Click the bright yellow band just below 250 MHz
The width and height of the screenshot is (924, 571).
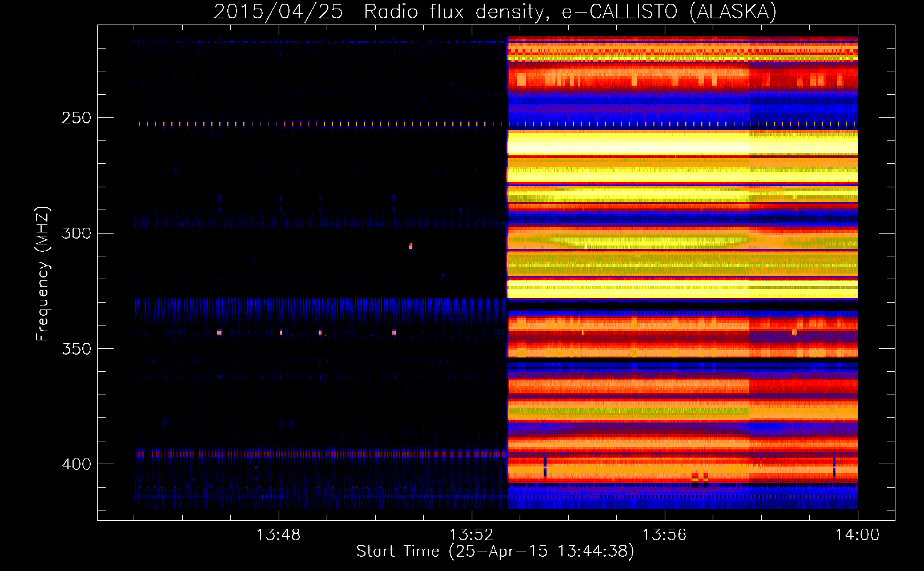point(682,144)
